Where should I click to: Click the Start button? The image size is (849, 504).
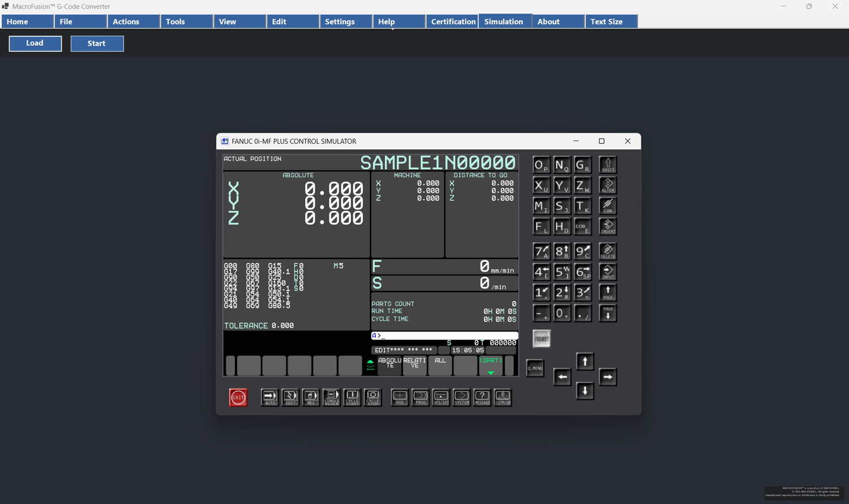point(97,44)
